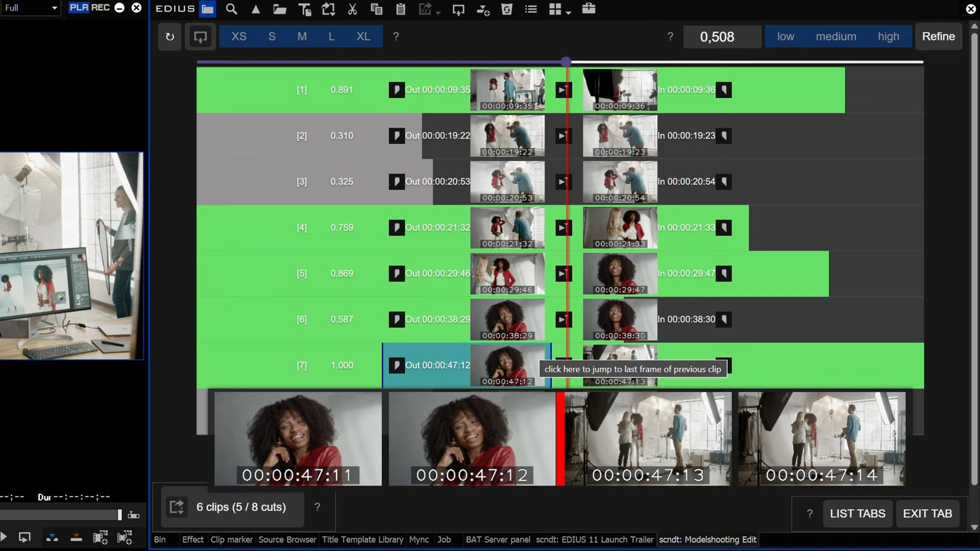Toggle the XL size option
The width and height of the screenshot is (980, 551).
tap(363, 36)
